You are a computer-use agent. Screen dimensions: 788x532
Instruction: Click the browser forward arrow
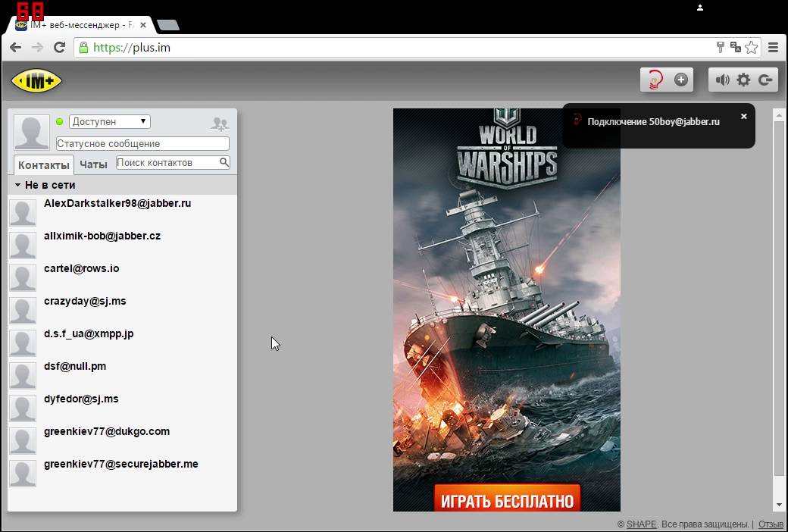point(38,47)
